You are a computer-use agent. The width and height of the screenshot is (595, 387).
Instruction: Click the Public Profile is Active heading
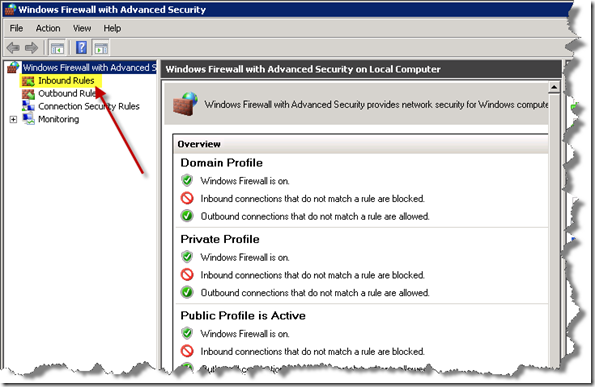[x=243, y=315]
